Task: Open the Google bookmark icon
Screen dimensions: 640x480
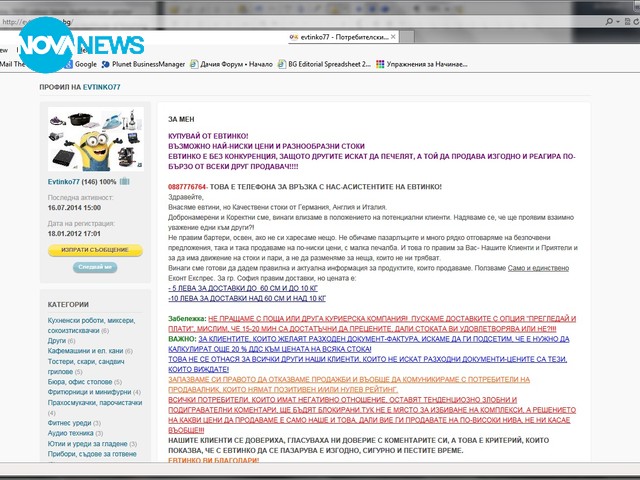Action: [x=68, y=64]
